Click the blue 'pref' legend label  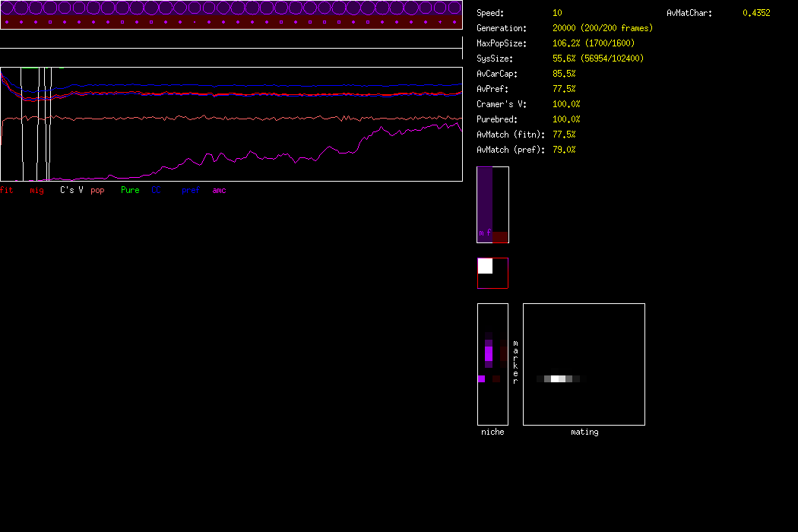(191, 190)
